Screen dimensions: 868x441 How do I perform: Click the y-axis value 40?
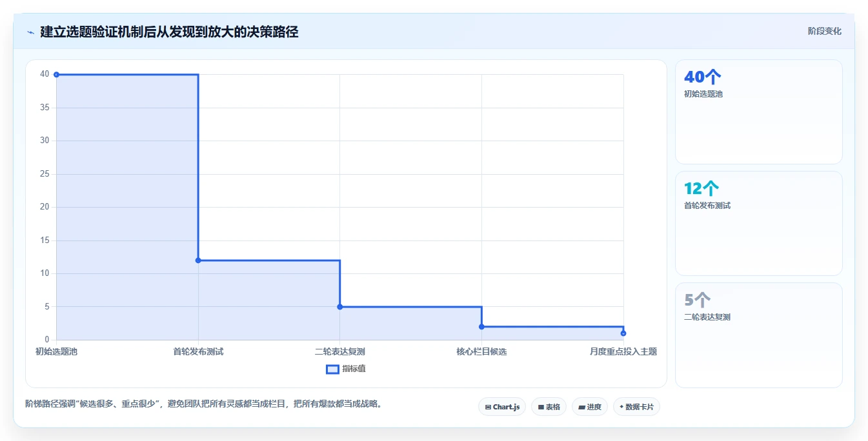pyautogui.click(x=45, y=74)
